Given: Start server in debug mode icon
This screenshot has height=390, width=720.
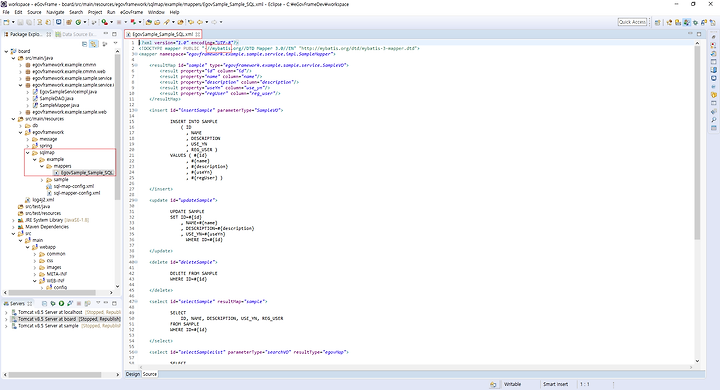Looking at the screenshot, I should point(53,303).
